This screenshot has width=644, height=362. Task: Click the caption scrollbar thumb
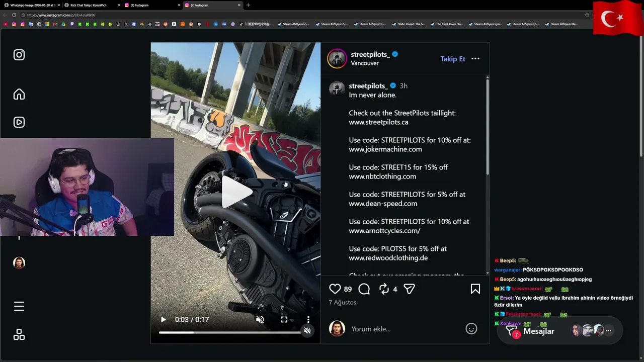click(487, 127)
